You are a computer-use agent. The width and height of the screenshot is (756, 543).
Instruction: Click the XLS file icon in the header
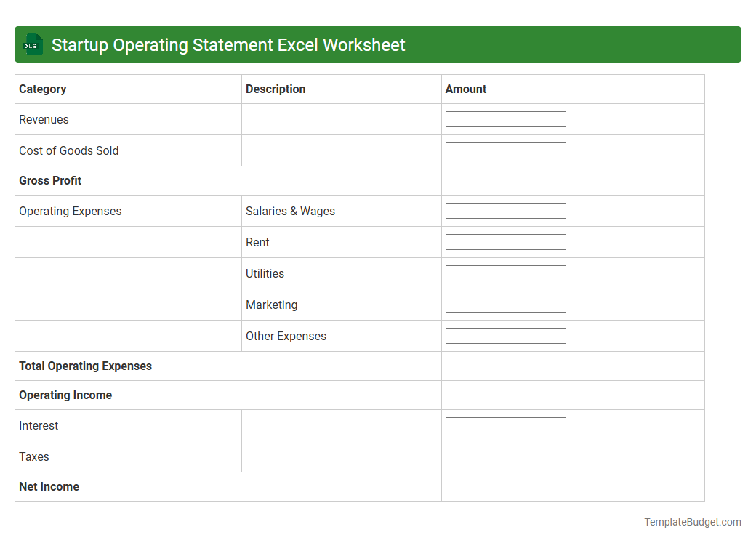pyautogui.click(x=32, y=44)
